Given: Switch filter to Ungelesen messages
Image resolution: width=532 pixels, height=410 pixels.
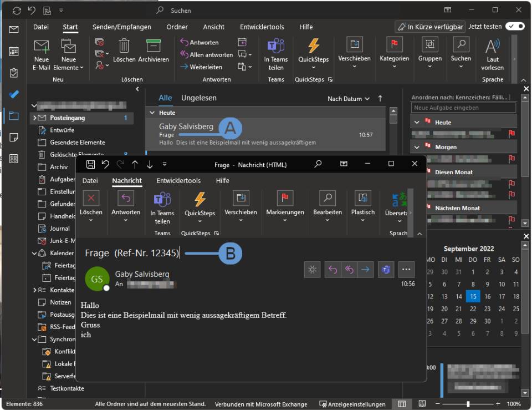Looking at the screenshot, I should tap(198, 98).
